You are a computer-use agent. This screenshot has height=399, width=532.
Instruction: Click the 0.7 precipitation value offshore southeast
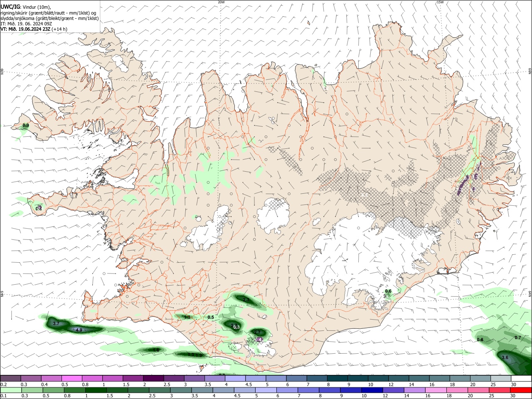[x=517, y=338]
